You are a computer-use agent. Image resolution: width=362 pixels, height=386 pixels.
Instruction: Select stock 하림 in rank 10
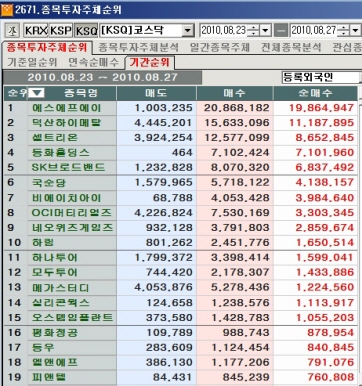(43, 243)
